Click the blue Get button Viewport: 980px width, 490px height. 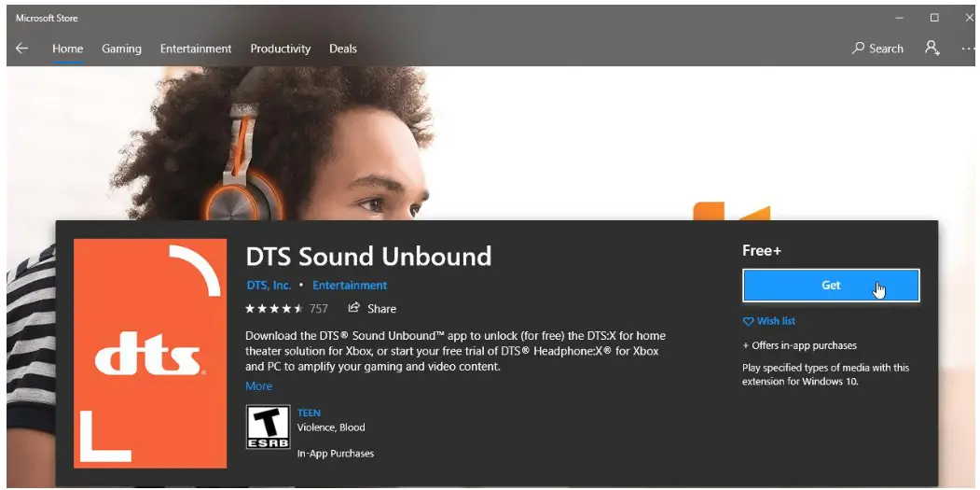831,286
